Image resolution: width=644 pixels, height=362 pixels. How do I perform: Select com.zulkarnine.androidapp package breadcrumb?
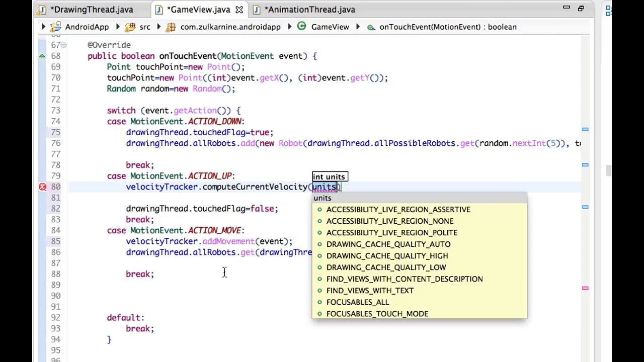pyautogui.click(x=230, y=27)
